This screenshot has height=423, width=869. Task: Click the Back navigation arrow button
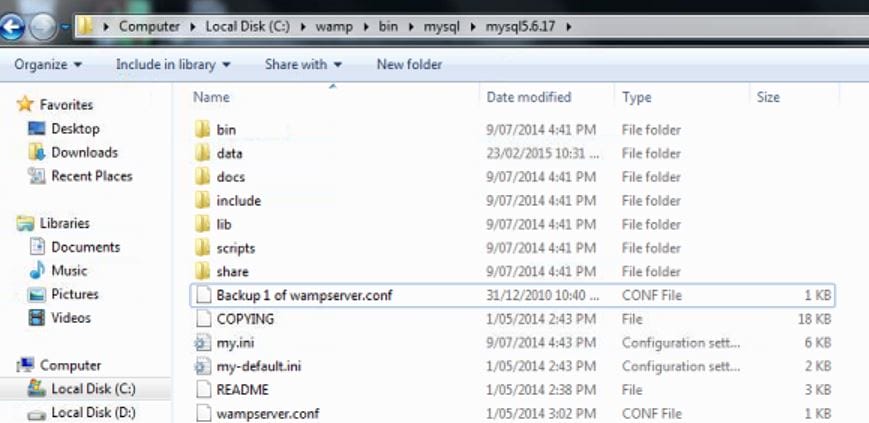[12, 27]
